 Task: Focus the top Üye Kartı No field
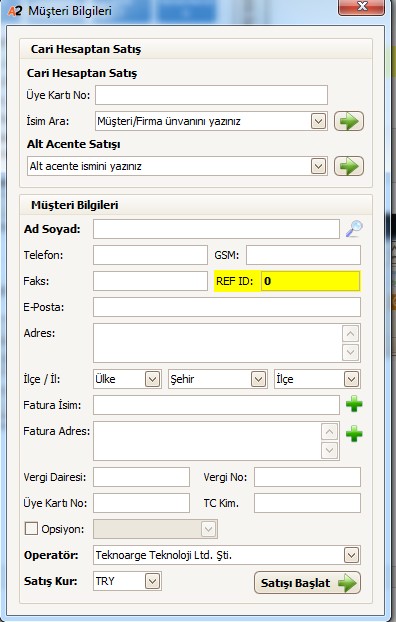click(211, 95)
